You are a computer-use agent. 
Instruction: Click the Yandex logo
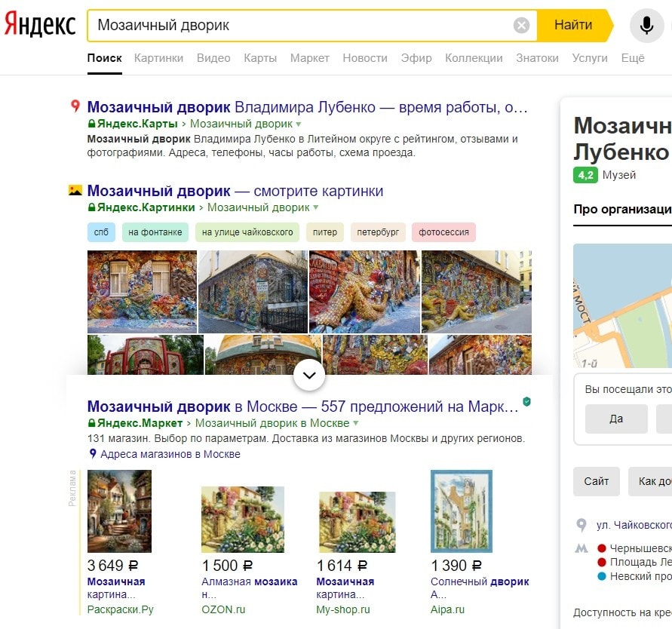click(41, 25)
